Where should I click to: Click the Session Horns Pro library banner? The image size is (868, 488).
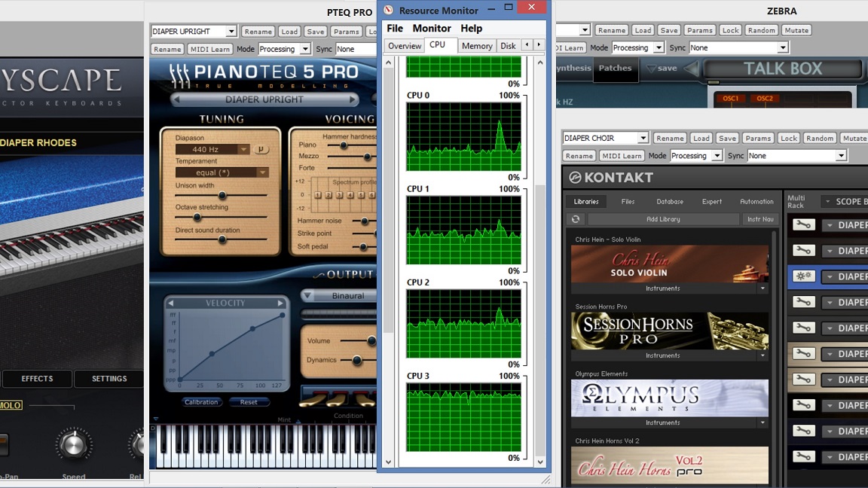coord(669,331)
